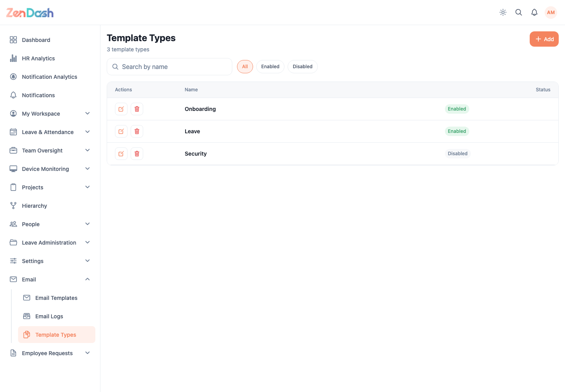
Task: Click the People group icon
Action: [13, 224]
